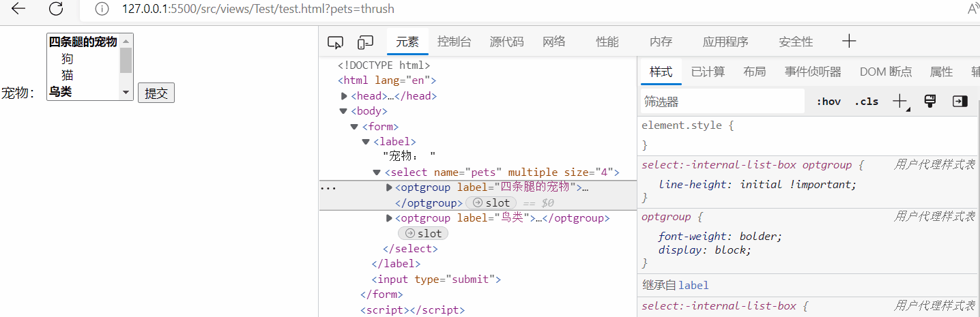
Task: Select 狗 in the pets list
Action: tap(67, 59)
